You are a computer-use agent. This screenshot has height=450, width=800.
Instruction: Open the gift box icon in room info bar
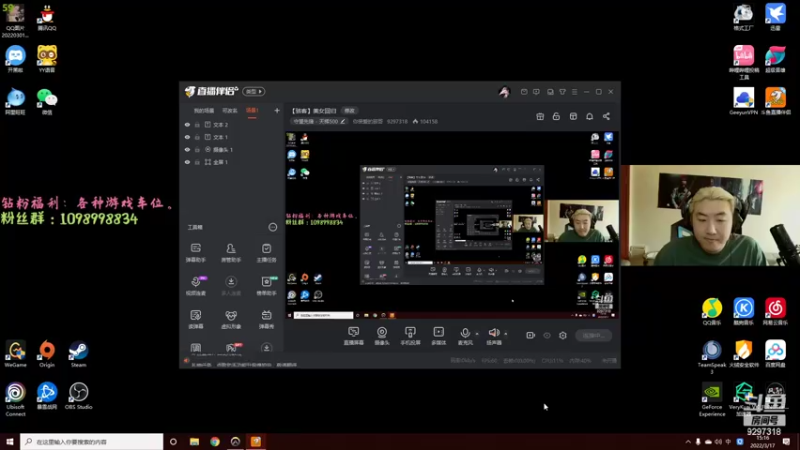point(540,116)
